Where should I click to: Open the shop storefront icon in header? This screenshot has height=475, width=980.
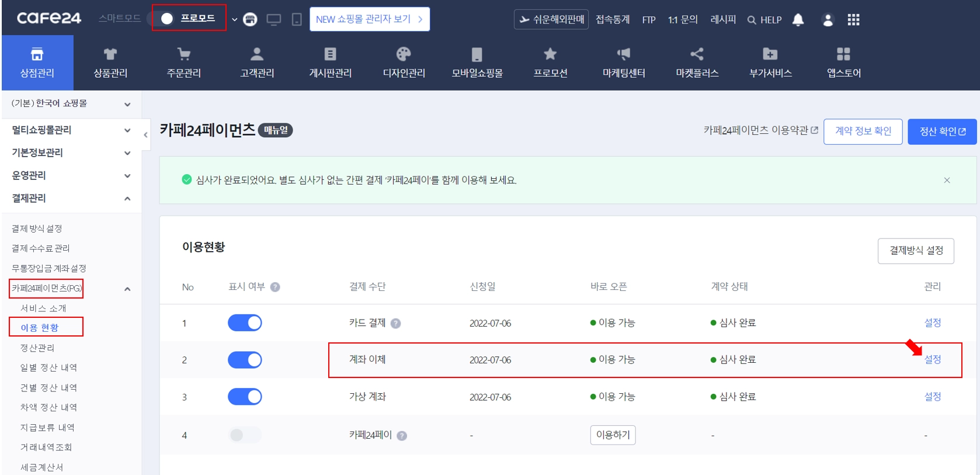click(x=250, y=19)
